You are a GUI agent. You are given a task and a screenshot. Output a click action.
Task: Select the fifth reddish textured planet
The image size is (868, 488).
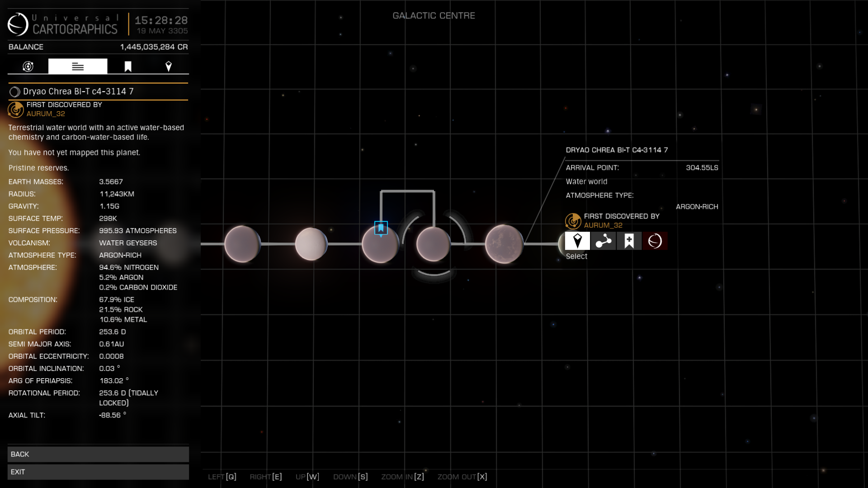coord(504,244)
